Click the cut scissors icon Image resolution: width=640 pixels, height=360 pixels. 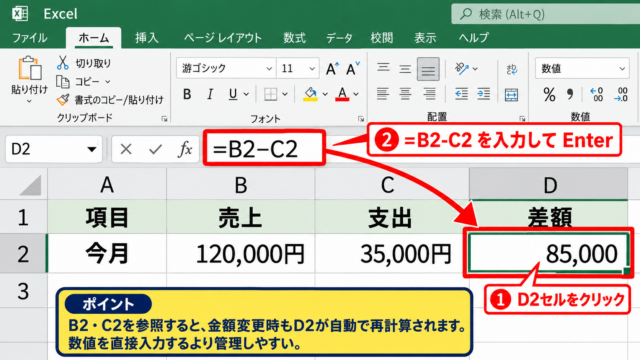(x=62, y=63)
